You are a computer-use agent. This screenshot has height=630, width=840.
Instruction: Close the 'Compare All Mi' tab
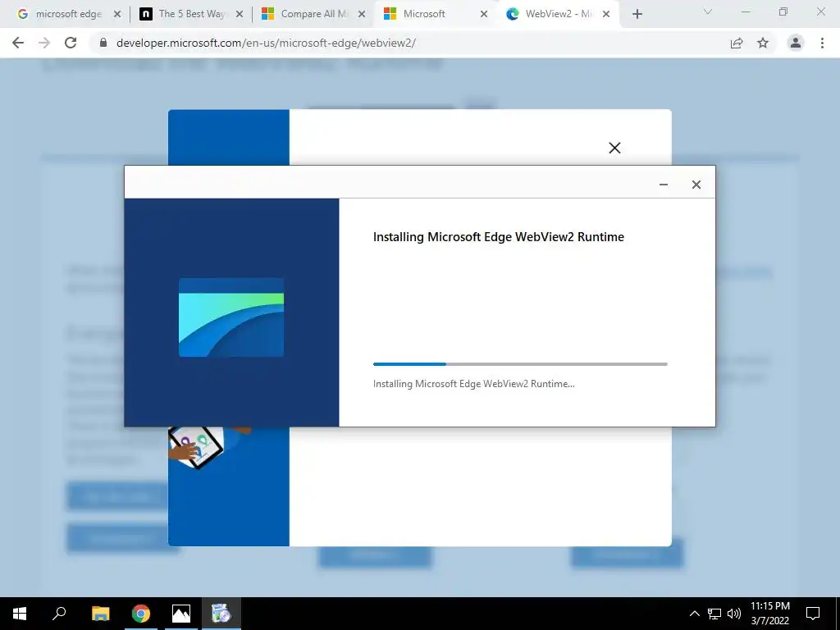pyautogui.click(x=362, y=14)
